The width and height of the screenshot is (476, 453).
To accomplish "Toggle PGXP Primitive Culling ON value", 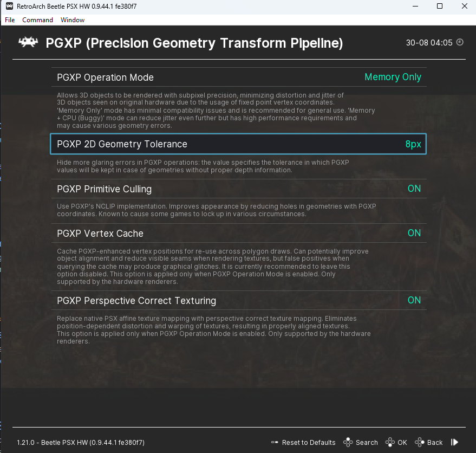I will [x=414, y=189].
